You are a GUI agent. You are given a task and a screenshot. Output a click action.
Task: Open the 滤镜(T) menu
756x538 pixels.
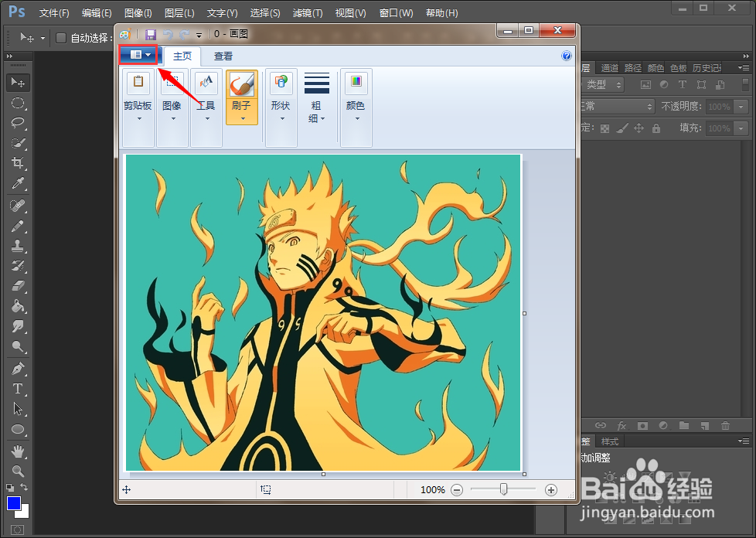coord(308,13)
